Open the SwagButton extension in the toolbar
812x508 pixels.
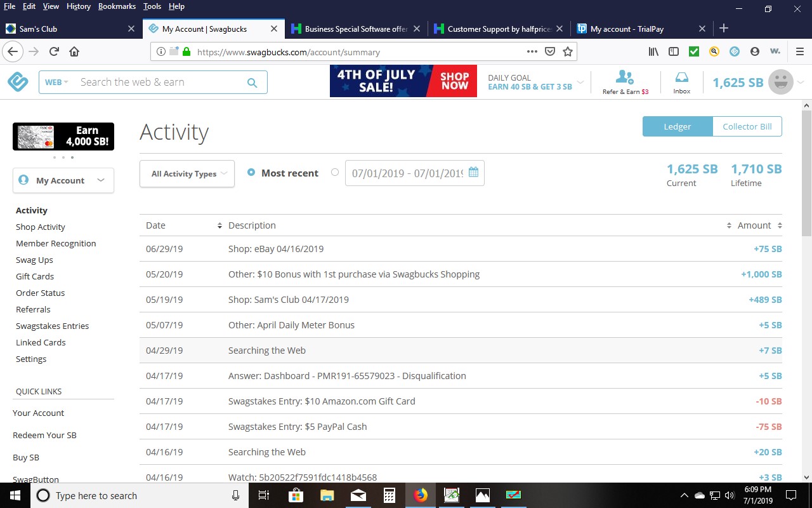tap(735, 51)
